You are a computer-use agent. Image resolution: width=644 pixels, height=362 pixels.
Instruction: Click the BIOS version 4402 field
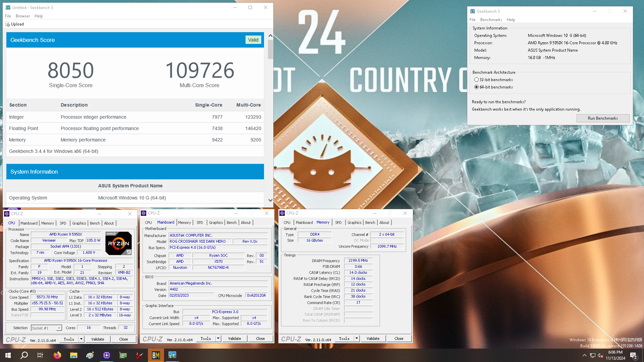[x=218, y=290]
